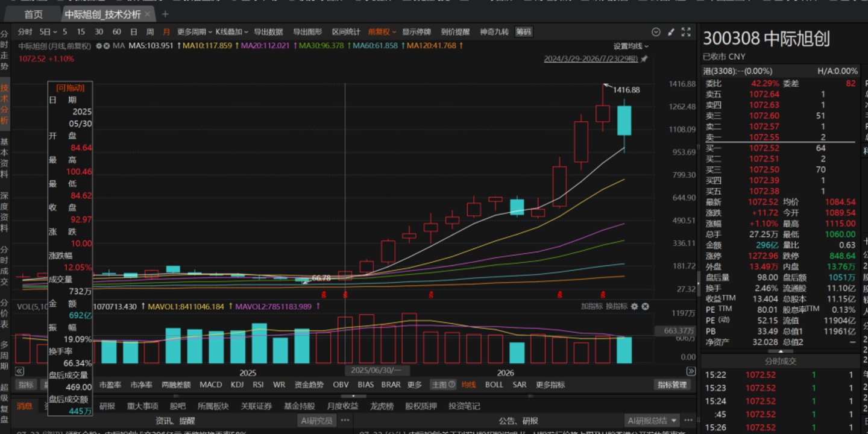Click 导出数据 export data button
Screen dimensions: 868x434
tap(268, 32)
